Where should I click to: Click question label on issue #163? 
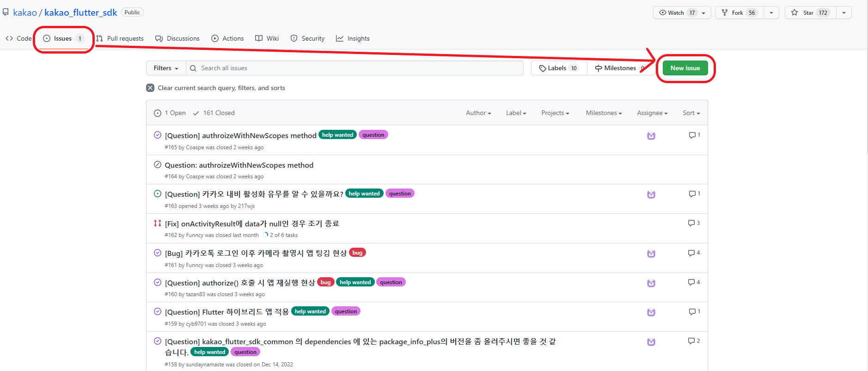[x=400, y=194]
